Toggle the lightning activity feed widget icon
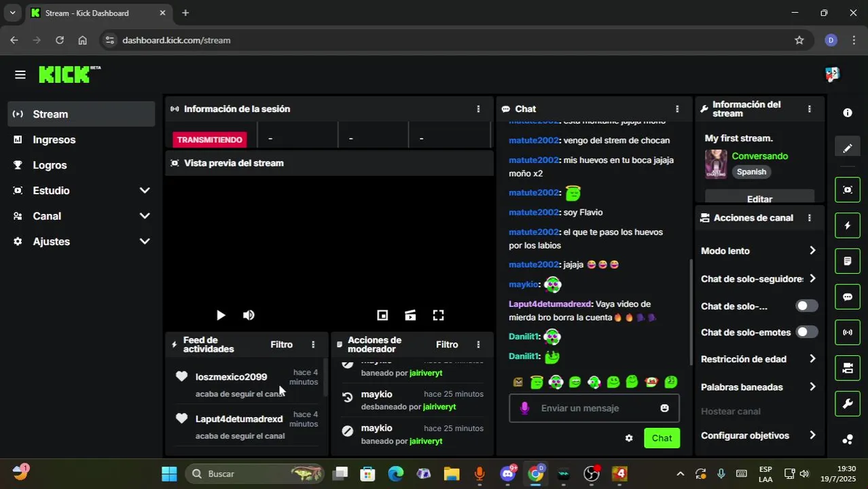Screen dimensions: 868x489 tap(848, 225)
